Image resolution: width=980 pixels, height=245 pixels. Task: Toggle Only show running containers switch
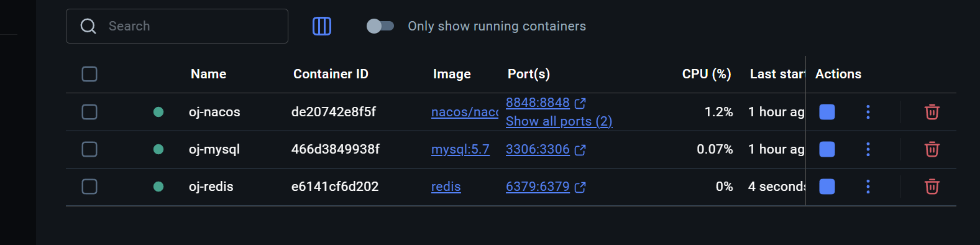[x=380, y=26]
